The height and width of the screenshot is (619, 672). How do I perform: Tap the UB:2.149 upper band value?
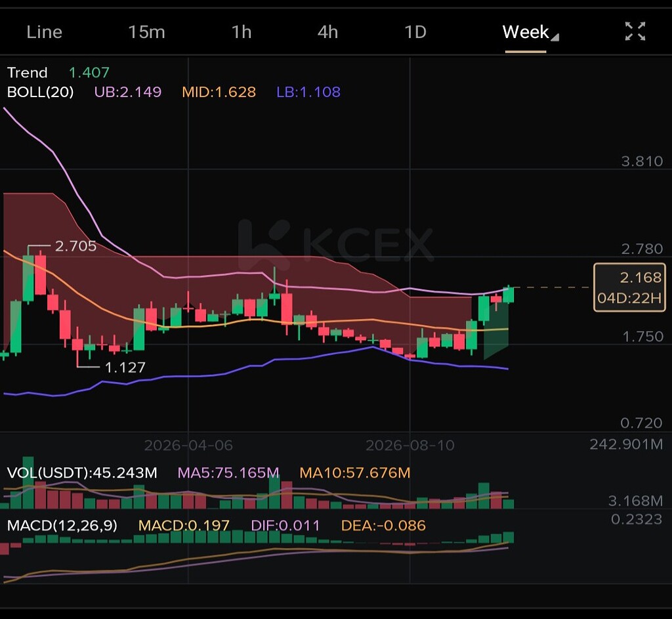128,92
